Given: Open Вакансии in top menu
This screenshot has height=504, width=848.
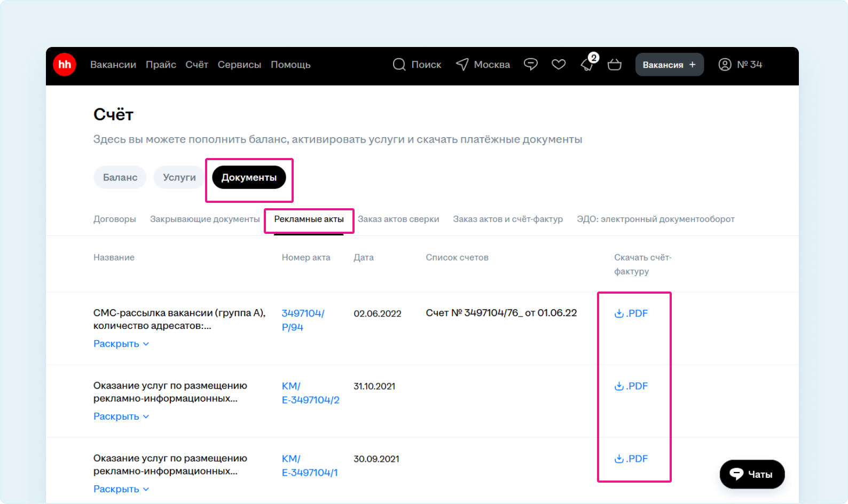Looking at the screenshot, I should [x=113, y=65].
